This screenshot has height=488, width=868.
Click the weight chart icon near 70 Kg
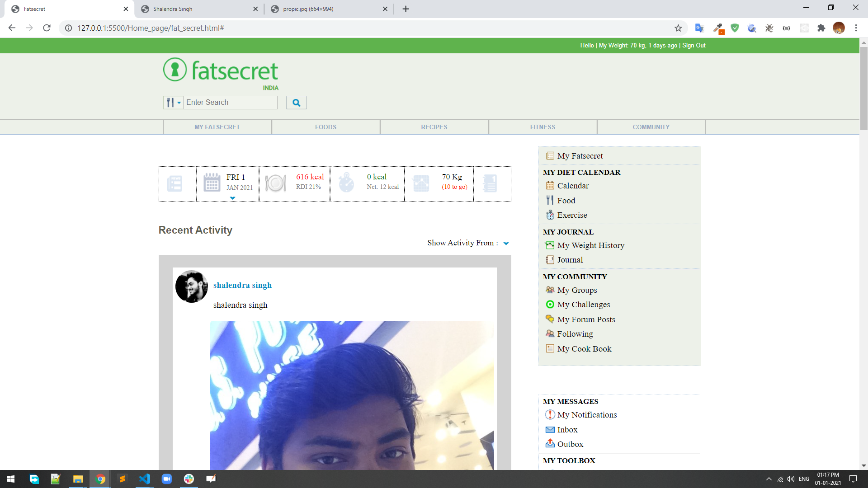pos(421,183)
